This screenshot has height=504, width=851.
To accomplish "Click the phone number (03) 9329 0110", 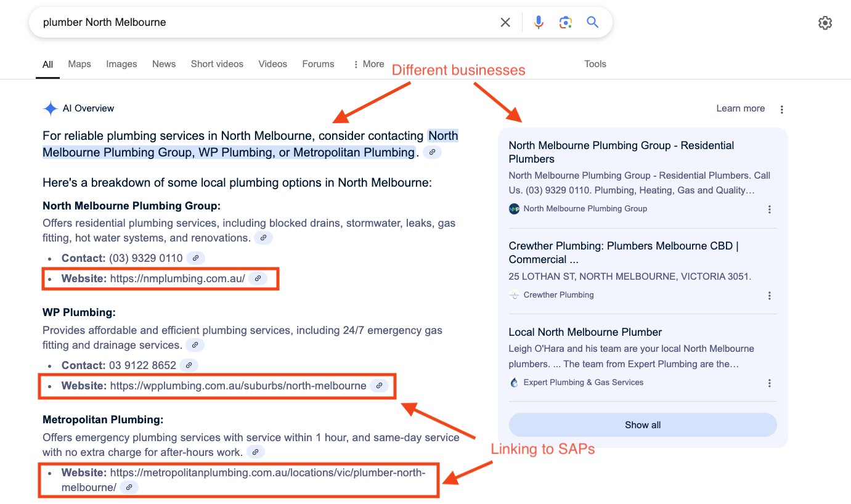I will point(146,258).
